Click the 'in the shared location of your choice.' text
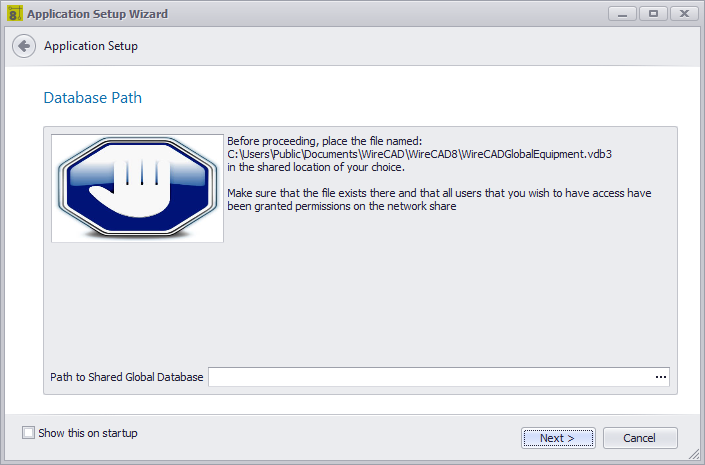The image size is (705, 465). point(316,167)
